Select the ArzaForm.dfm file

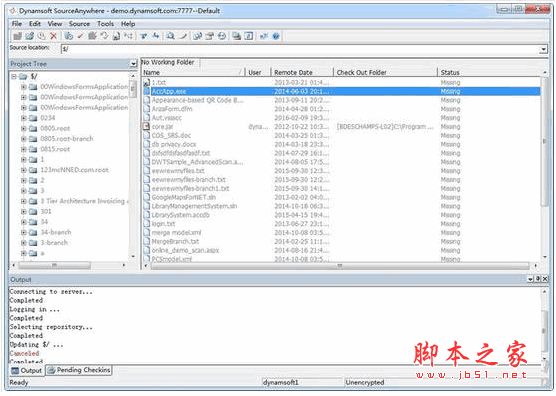coord(172,109)
